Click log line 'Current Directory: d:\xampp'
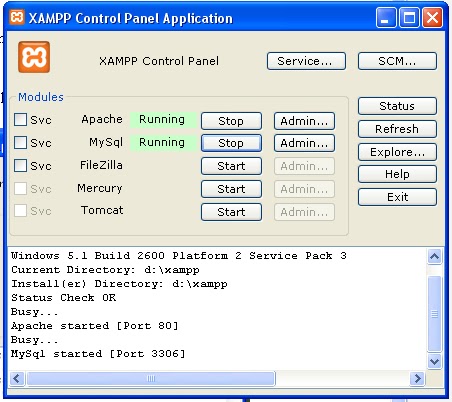This screenshot has width=452, height=402. [x=105, y=270]
